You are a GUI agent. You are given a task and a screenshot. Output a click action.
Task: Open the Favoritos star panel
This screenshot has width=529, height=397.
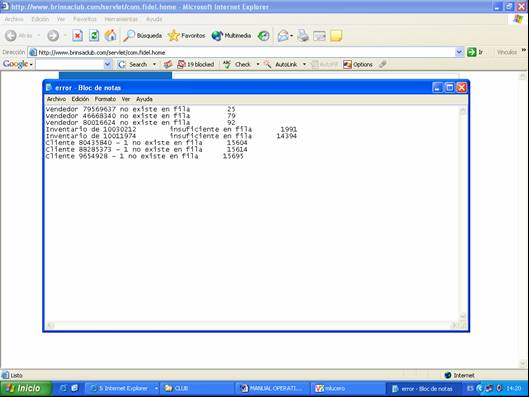coord(187,35)
